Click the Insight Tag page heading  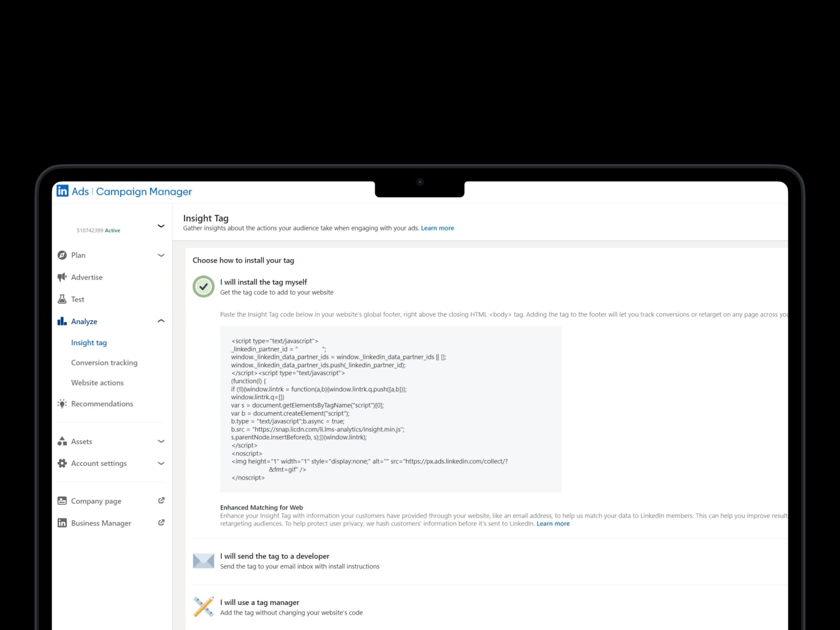pos(206,218)
